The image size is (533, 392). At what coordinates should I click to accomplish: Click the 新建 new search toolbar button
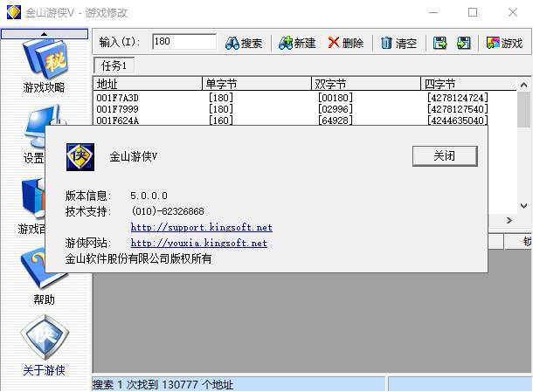click(297, 43)
